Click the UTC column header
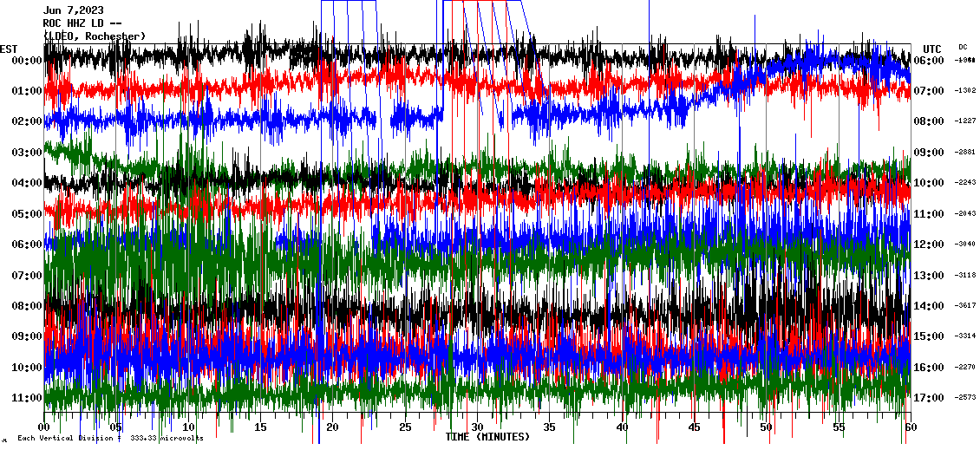 click(x=932, y=49)
